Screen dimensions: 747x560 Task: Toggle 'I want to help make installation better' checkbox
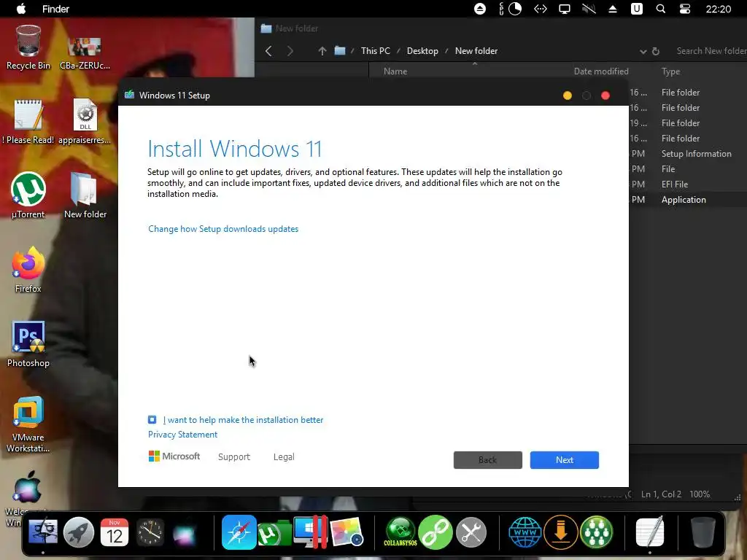152,419
